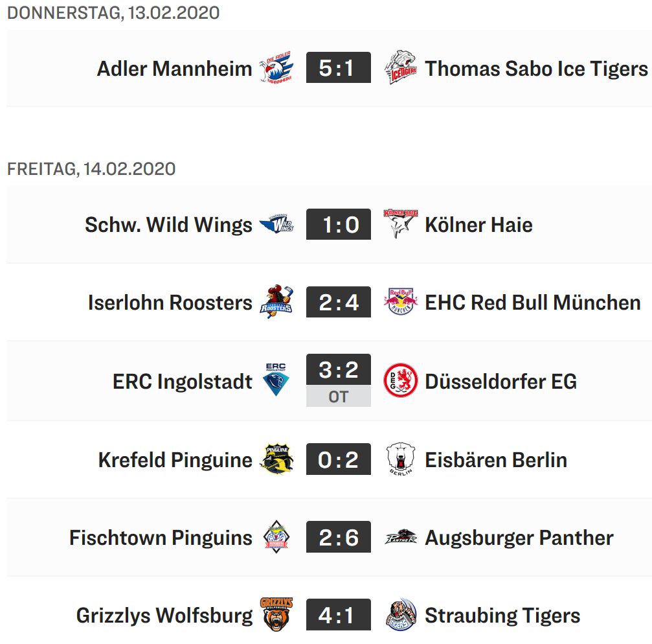The width and height of the screenshot is (652, 644).
Task: Click the Kölner Haie shark logo
Action: 401,224
